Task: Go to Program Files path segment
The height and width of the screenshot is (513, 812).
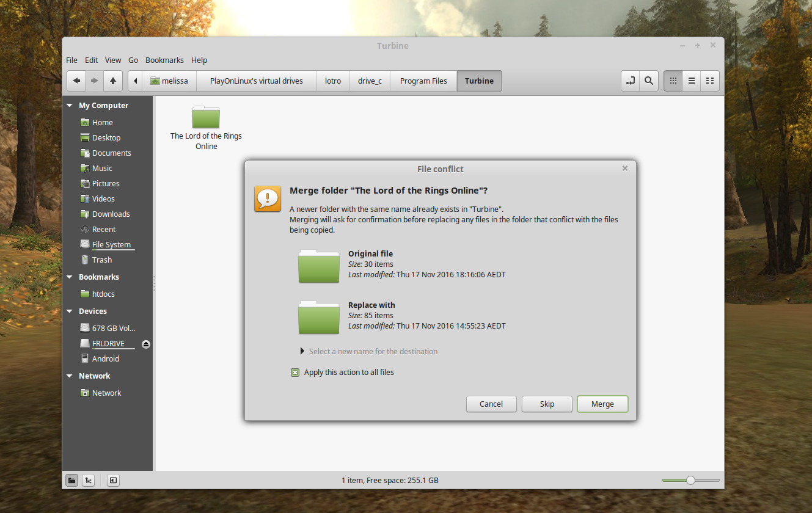Action: tap(423, 81)
